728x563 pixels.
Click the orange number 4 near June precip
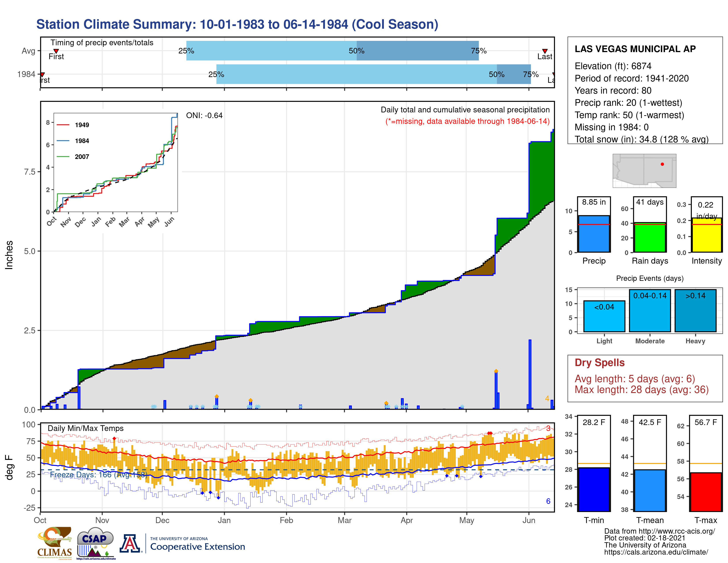[547, 399]
